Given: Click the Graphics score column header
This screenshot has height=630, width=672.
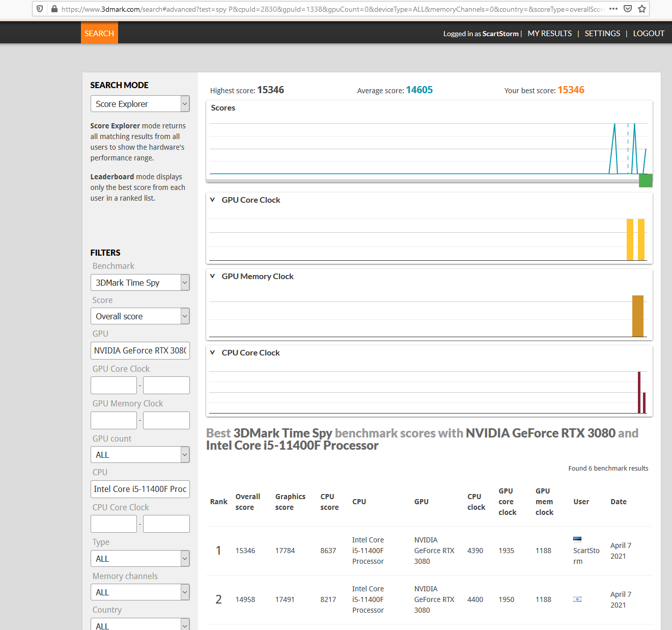Looking at the screenshot, I should 290,502.
